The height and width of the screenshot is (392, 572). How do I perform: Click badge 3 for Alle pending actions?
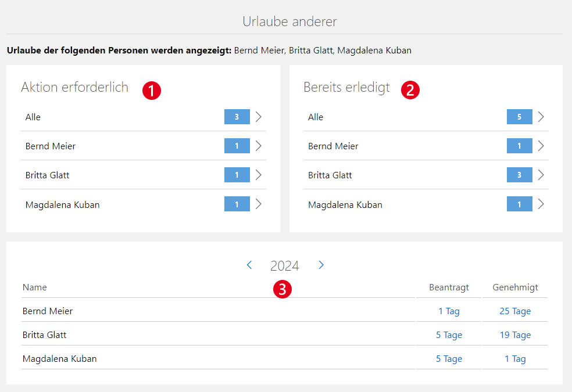(237, 117)
